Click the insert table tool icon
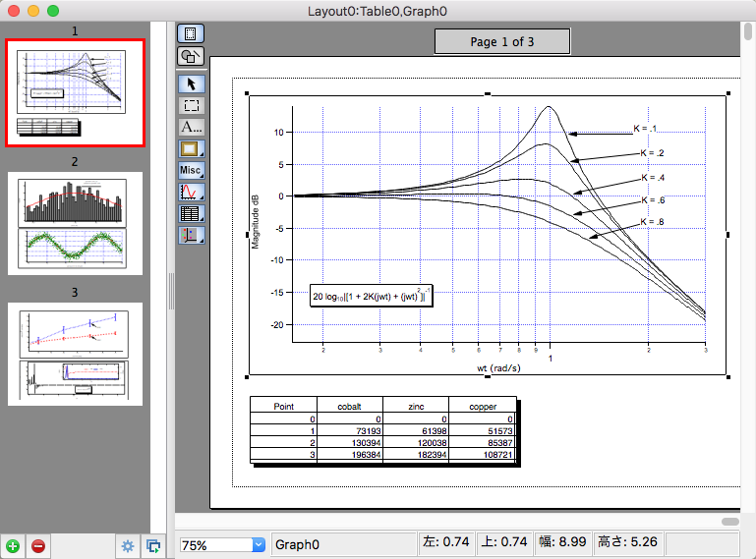The height and width of the screenshot is (559, 756). click(192, 213)
